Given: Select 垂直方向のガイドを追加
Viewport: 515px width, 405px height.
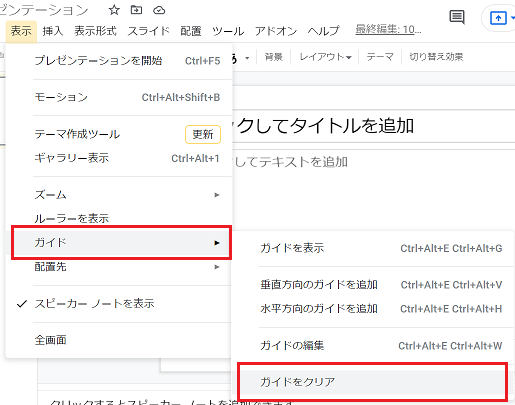Looking at the screenshot, I should click(373, 285).
